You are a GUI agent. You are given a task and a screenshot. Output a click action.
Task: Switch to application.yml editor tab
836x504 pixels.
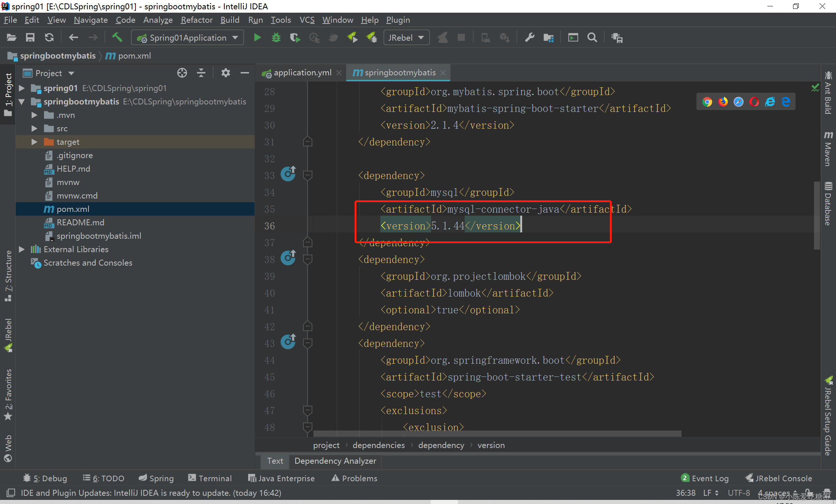coord(302,73)
